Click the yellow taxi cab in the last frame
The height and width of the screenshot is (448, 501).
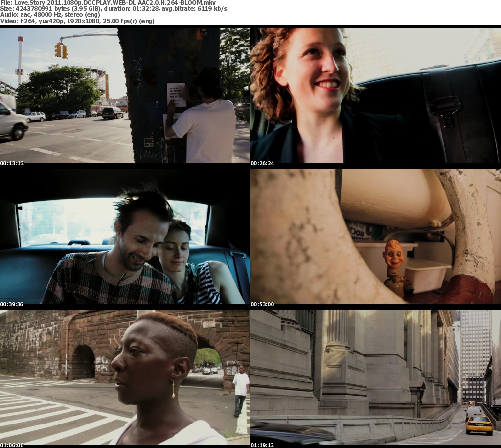coord(479,425)
